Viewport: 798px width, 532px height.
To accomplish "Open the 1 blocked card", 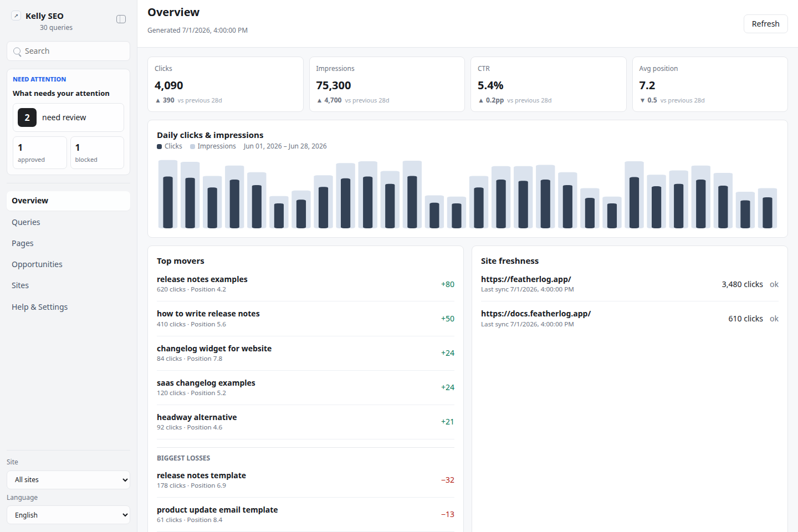I will [x=97, y=152].
